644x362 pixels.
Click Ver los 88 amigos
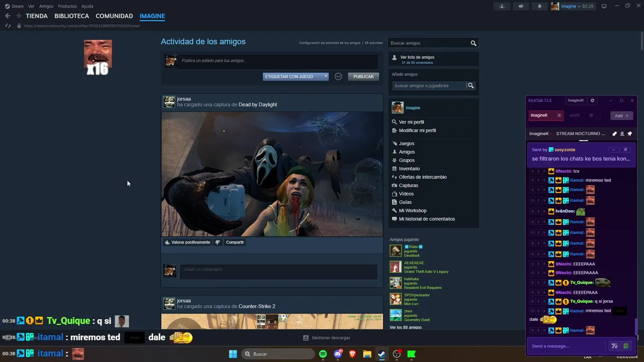(406, 327)
